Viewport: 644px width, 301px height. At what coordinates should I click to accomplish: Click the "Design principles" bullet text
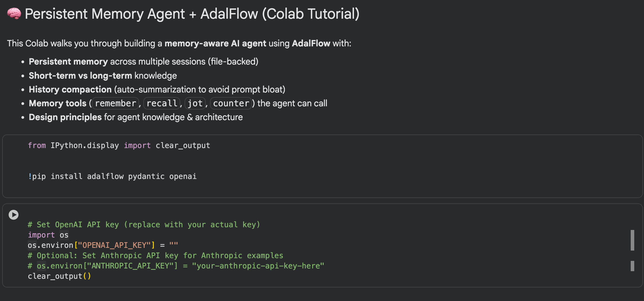[65, 117]
